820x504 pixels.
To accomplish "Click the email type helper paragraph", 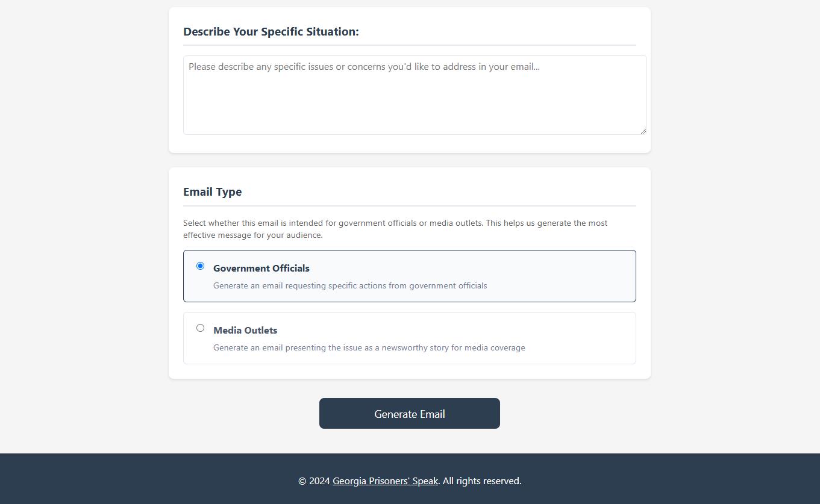I will click(395, 229).
